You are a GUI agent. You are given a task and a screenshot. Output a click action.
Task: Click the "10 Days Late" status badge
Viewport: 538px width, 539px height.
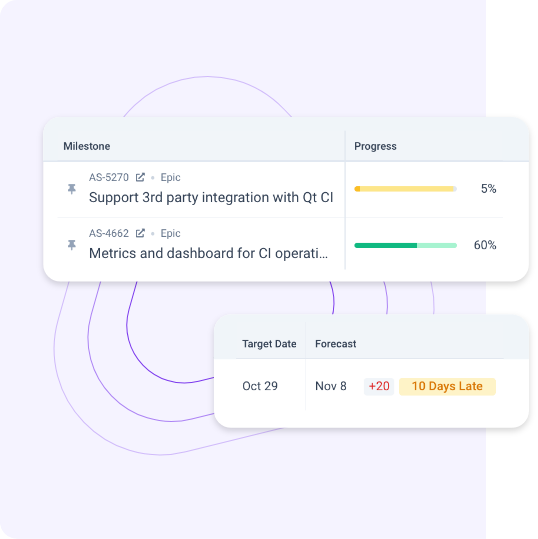(447, 386)
